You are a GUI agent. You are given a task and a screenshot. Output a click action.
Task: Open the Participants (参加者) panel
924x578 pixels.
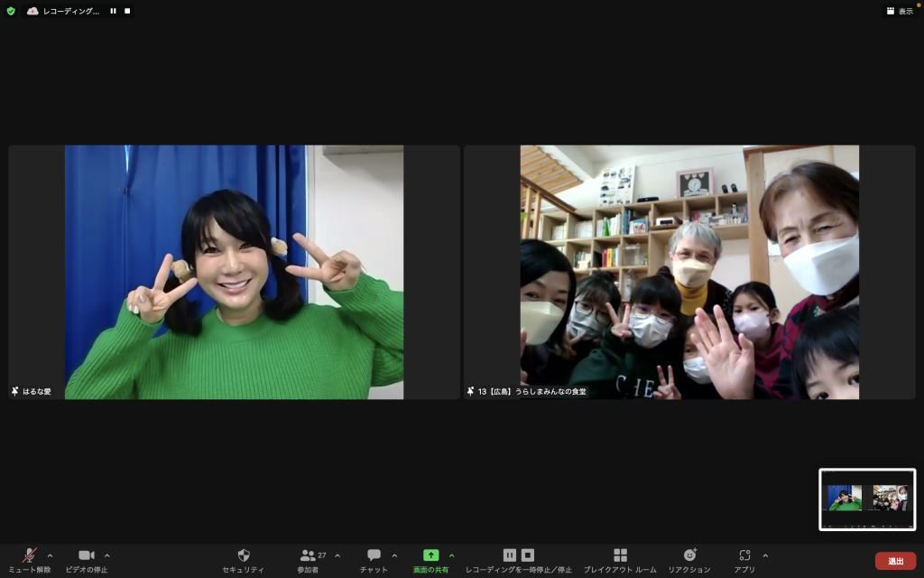(310, 555)
